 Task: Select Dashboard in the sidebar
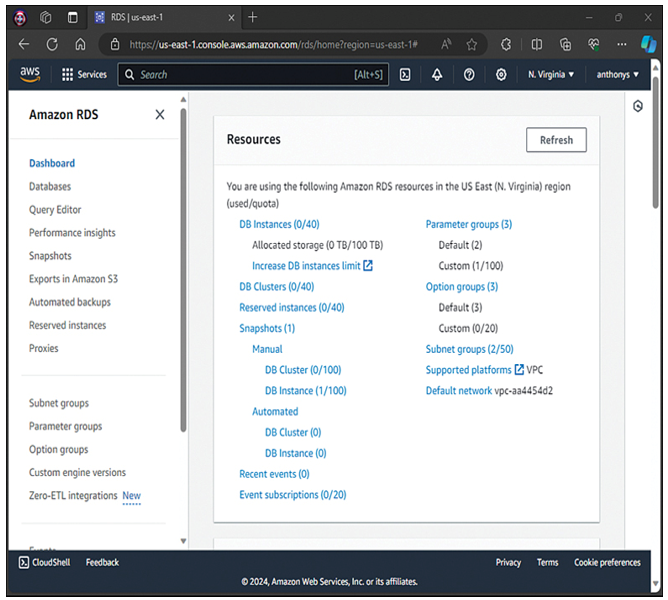[x=52, y=163]
